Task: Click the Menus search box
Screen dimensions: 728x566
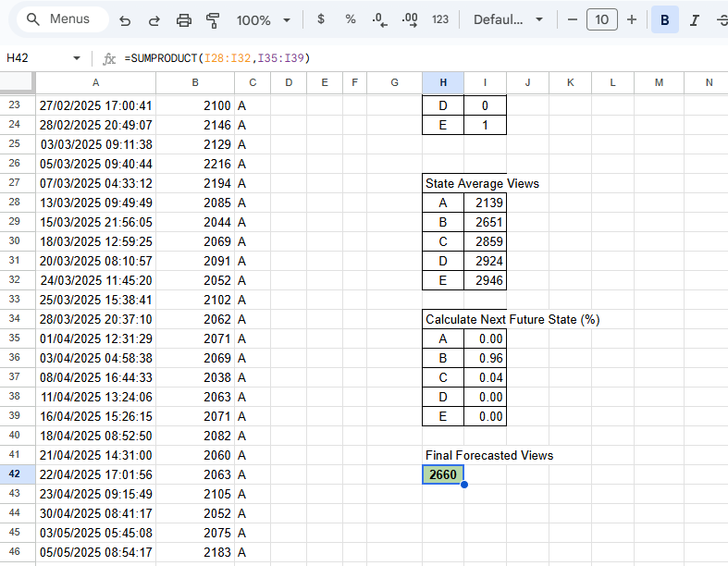Action: pos(60,19)
